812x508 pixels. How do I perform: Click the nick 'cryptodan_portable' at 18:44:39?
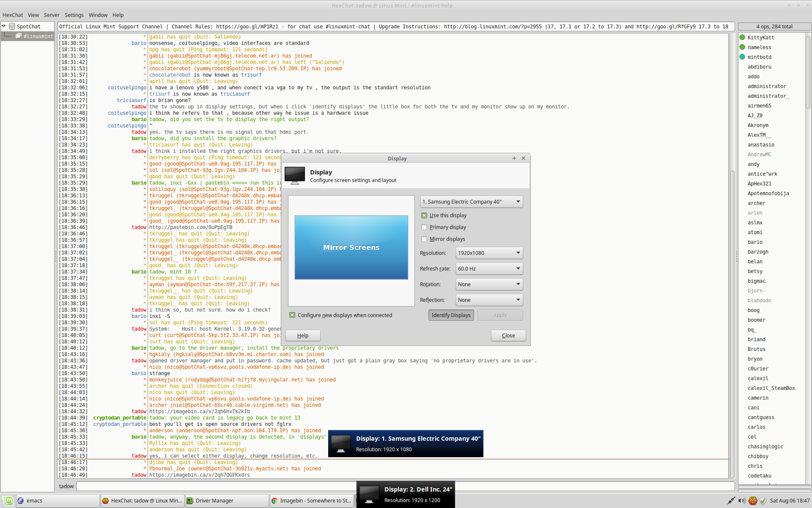[120, 418]
